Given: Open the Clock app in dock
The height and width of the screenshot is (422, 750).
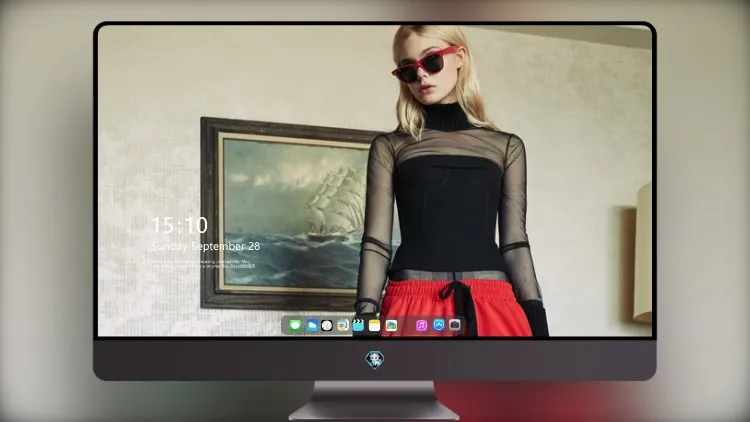Looking at the screenshot, I should click(327, 326).
